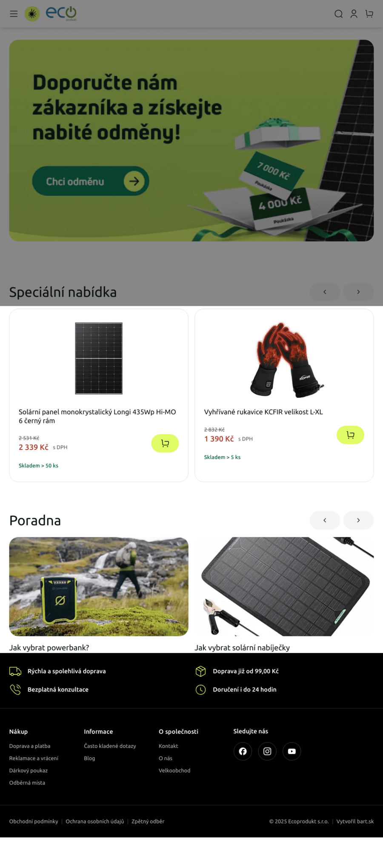
Task: Visit the Instagram profile
Action: 267,751
